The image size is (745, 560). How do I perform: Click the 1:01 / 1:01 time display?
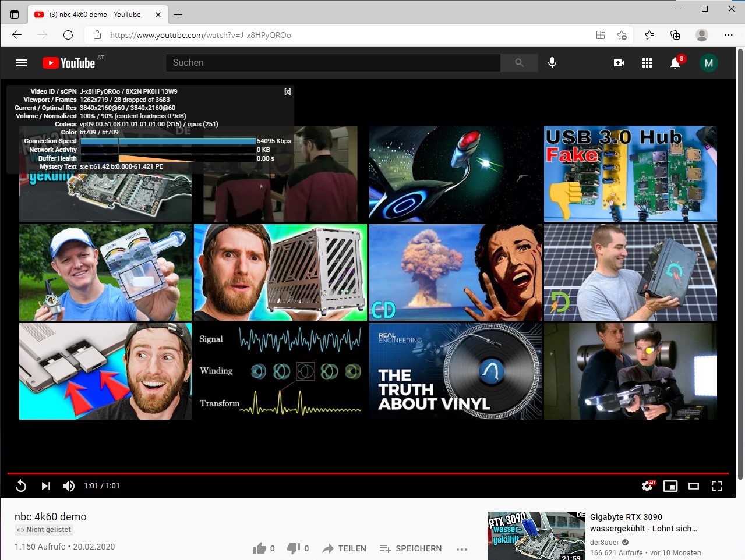pyautogui.click(x=102, y=486)
